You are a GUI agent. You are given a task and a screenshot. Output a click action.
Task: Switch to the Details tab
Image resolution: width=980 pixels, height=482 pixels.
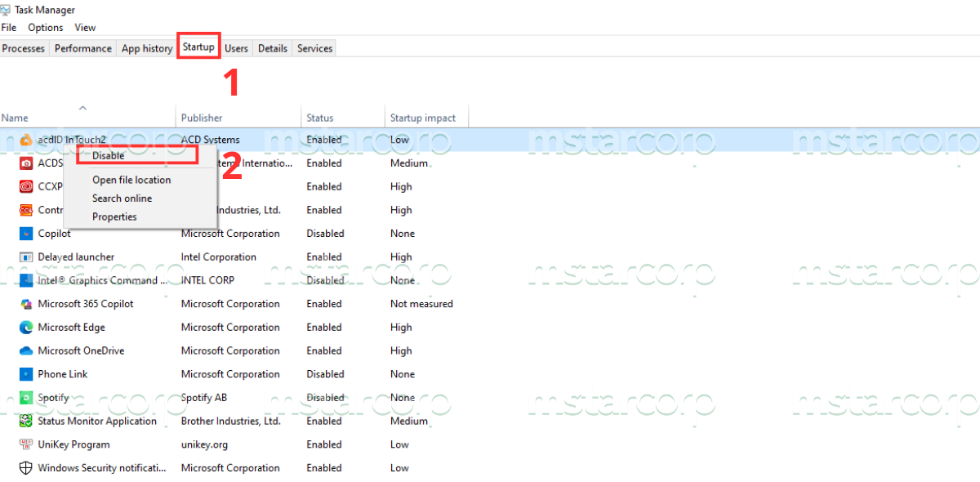273,48
